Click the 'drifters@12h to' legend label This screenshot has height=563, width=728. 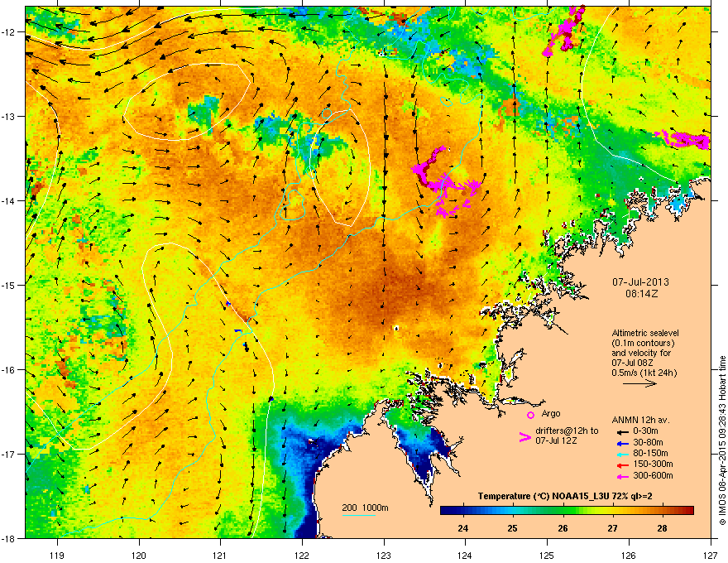point(567,431)
